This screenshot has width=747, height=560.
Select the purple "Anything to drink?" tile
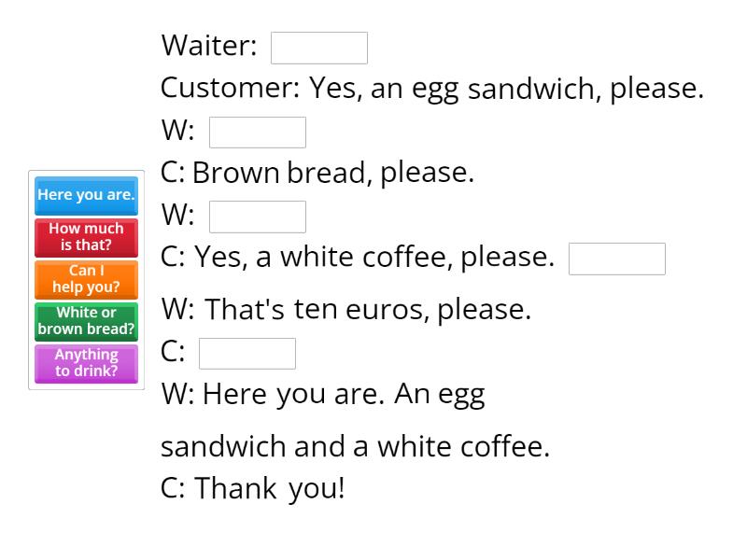86,363
